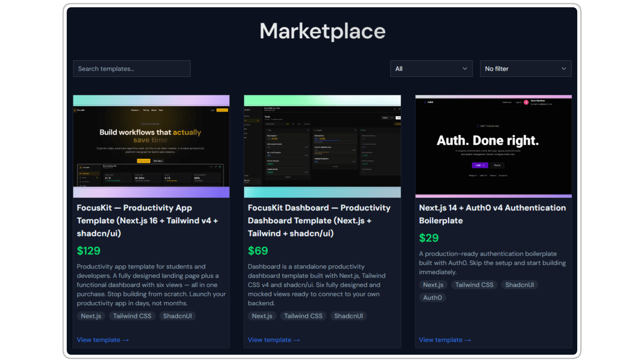Click the Search templates input field
The height and width of the screenshot is (362, 644).
132,69
